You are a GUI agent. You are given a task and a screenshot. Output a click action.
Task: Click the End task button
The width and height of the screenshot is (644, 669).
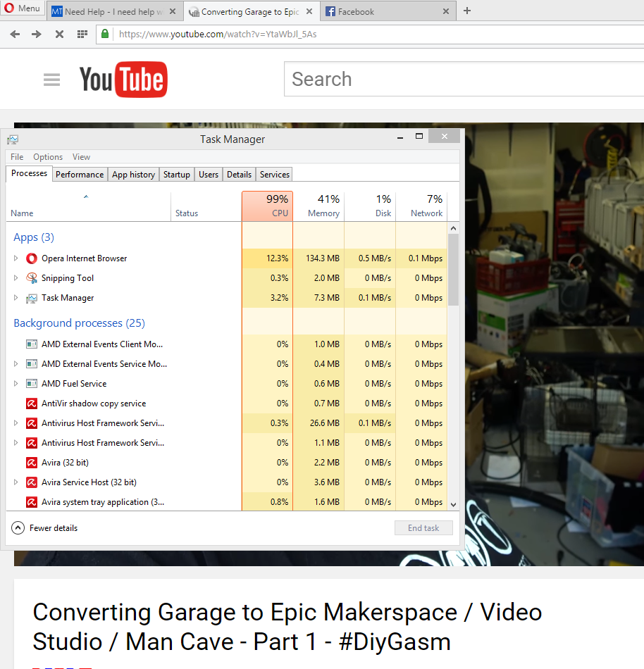pyautogui.click(x=423, y=528)
